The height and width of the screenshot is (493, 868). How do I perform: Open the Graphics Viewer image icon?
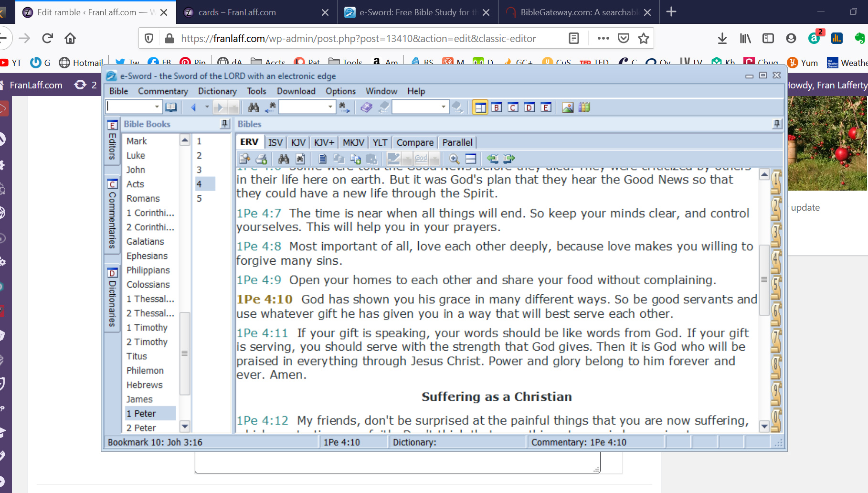(x=568, y=107)
